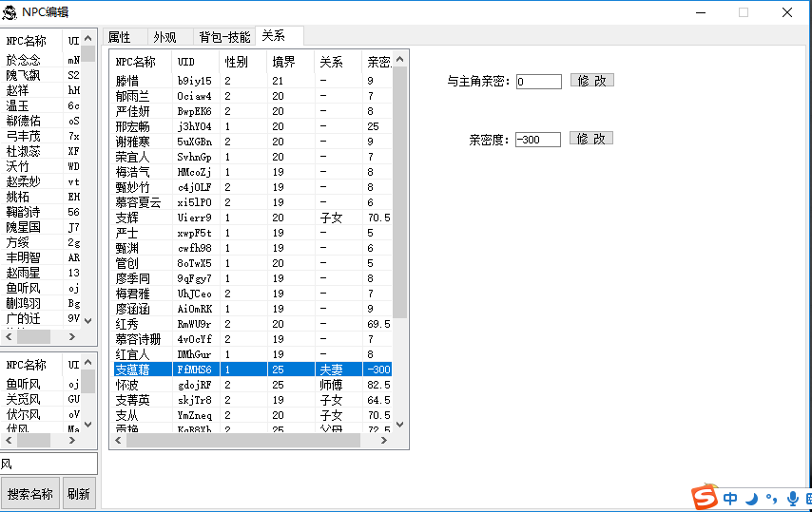Click the 搜索名称 button

point(30,494)
